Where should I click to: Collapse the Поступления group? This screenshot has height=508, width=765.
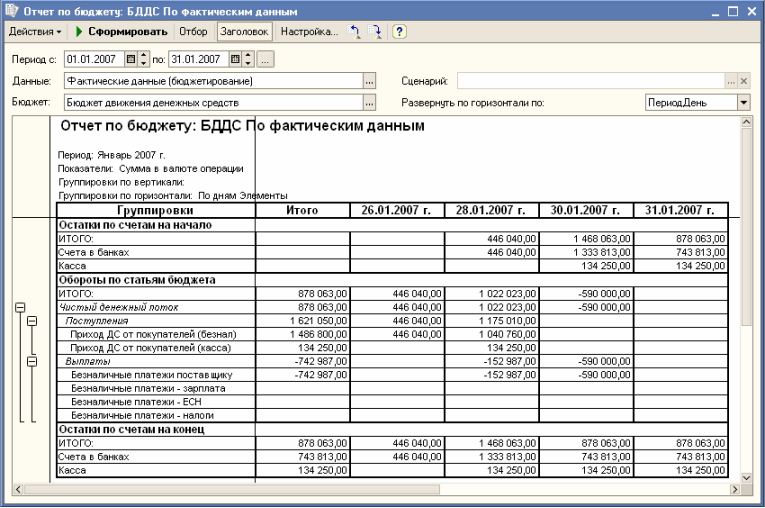[32, 321]
